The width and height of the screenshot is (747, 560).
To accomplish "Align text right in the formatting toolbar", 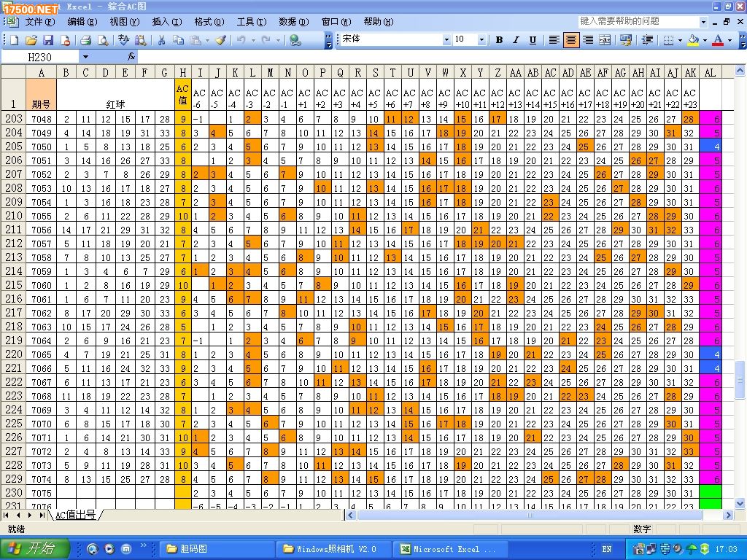I will [x=588, y=40].
